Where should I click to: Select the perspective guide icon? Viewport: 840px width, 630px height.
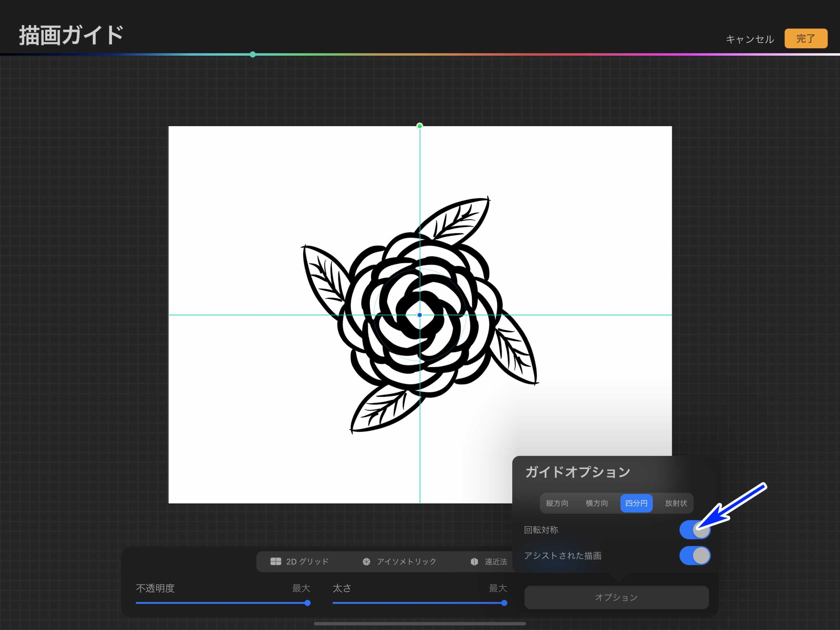click(x=474, y=562)
